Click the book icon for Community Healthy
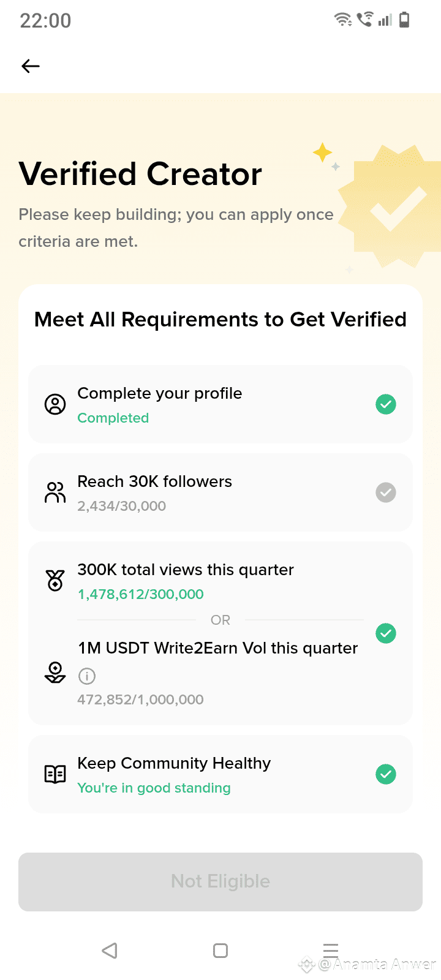The height and width of the screenshot is (980, 441). (x=55, y=774)
